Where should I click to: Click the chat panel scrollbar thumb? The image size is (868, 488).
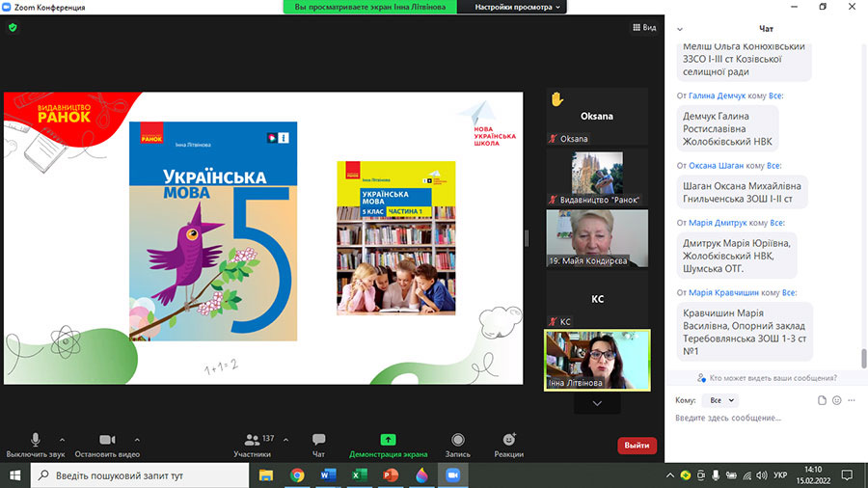863,358
